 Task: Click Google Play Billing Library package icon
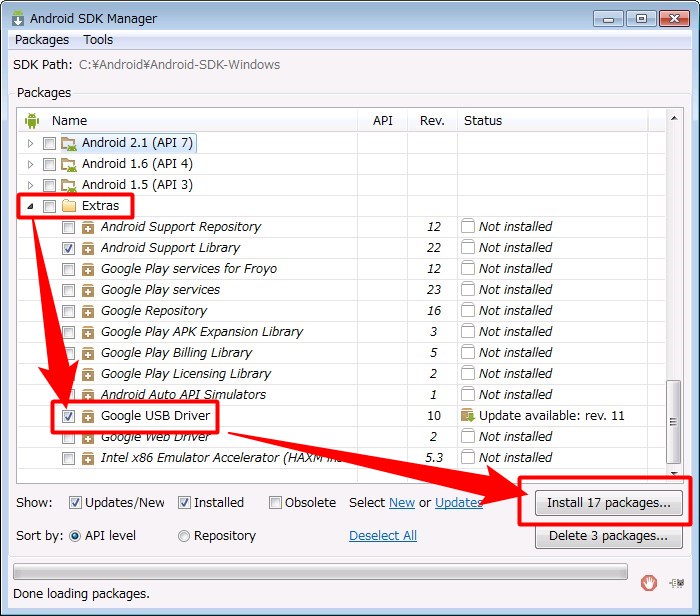(x=88, y=353)
